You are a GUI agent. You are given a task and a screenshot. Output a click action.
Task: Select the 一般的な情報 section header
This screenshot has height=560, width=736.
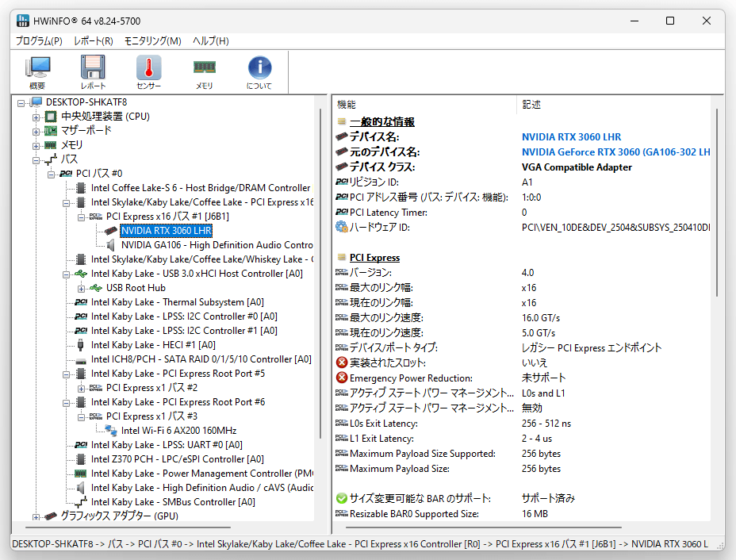382,122
